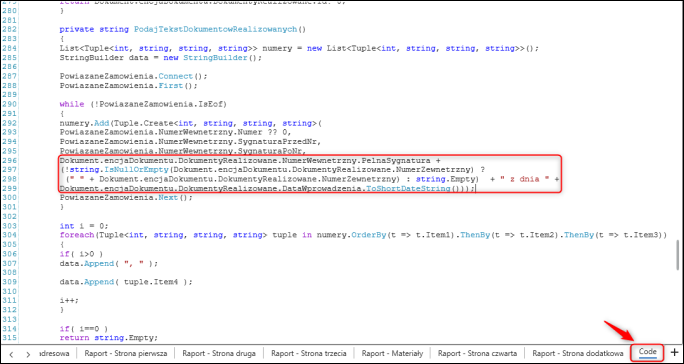Click string.IsNullOrEmpty in the code

click(x=118, y=170)
